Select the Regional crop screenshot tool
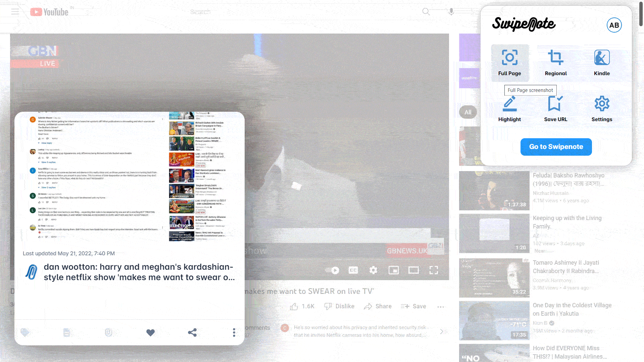 coord(556,63)
